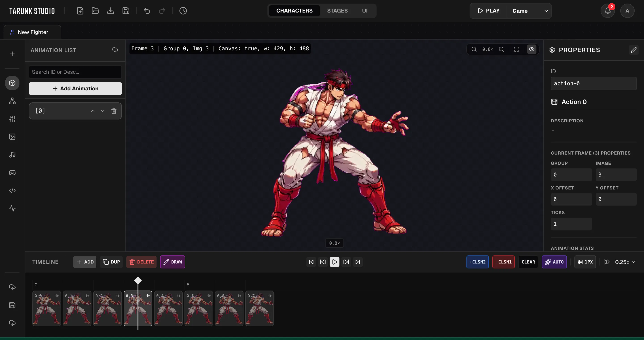
Task: Redo the last undone action
Action: [x=162, y=11]
